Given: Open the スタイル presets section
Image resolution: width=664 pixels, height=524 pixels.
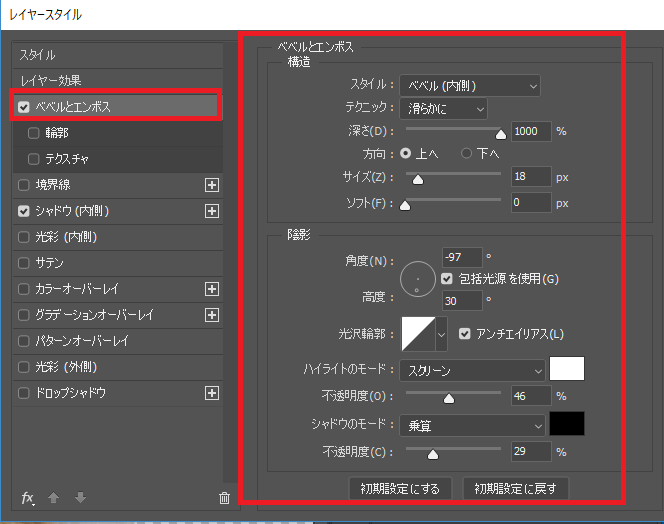Looking at the screenshot, I should [118, 55].
